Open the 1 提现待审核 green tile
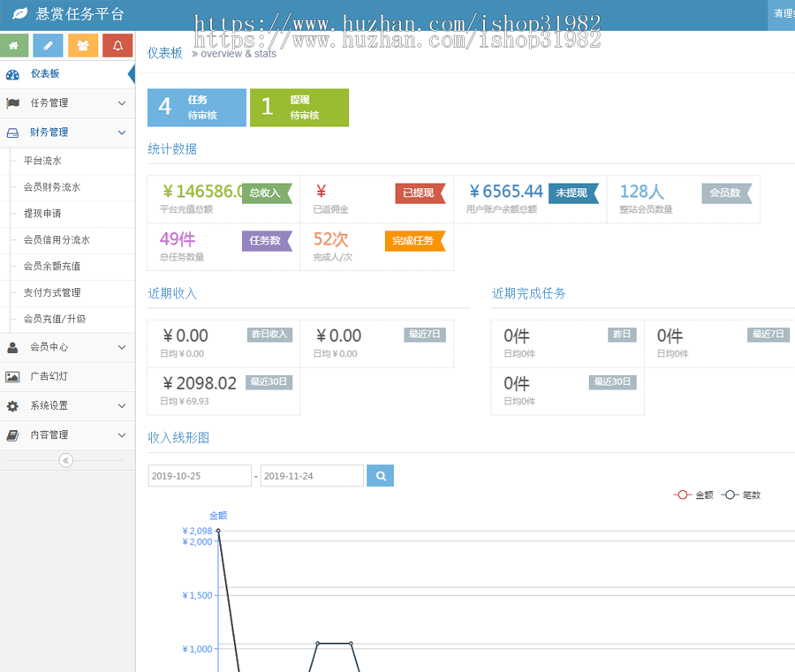The height and width of the screenshot is (672, 795). coord(299,108)
